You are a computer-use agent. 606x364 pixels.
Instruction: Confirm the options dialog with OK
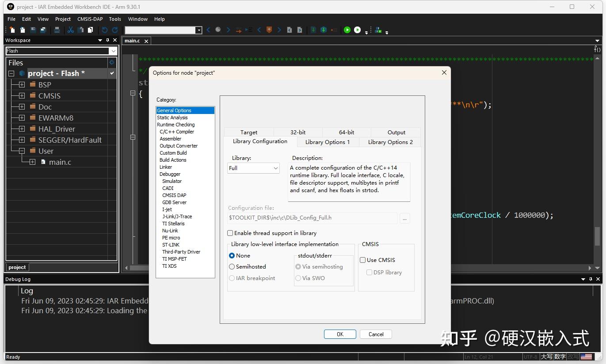(340, 334)
